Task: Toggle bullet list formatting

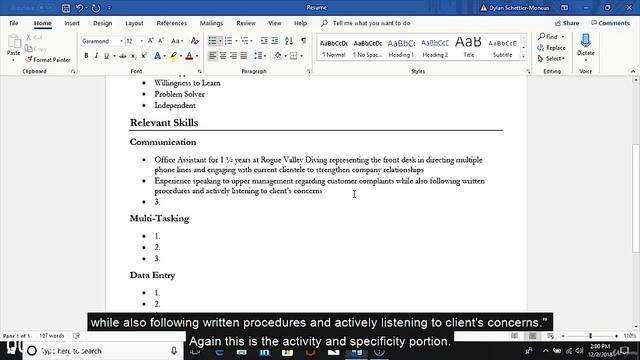Action: coord(212,41)
